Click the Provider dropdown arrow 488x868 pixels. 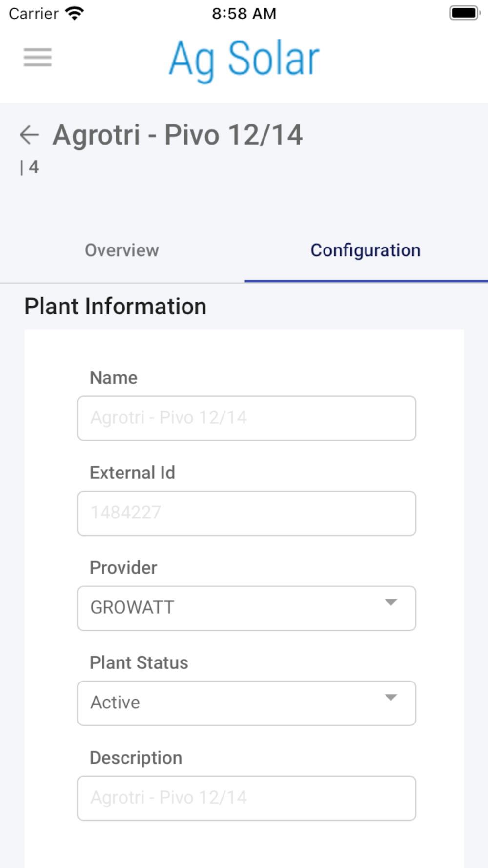click(x=390, y=602)
